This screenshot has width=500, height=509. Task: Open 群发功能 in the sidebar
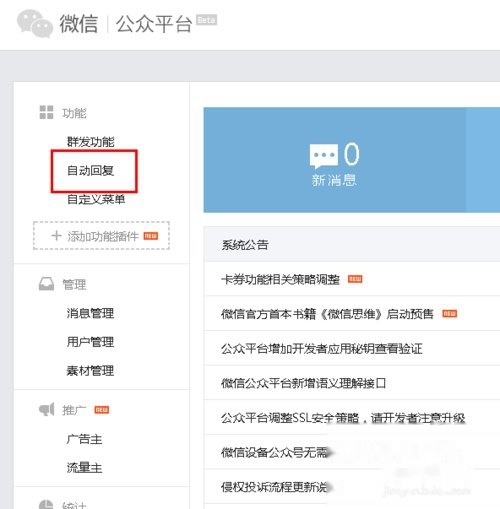click(x=91, y=142)
